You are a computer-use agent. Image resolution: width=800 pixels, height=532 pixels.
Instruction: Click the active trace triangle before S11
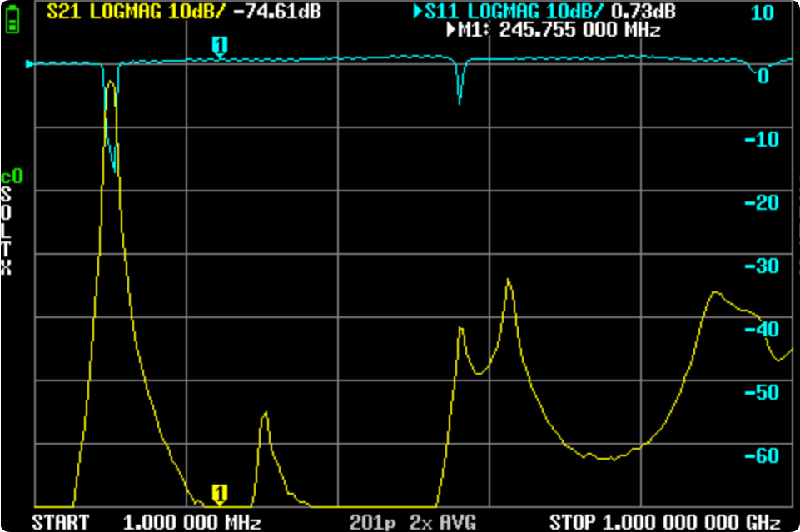pyautogui.click(x=418, y=11)
